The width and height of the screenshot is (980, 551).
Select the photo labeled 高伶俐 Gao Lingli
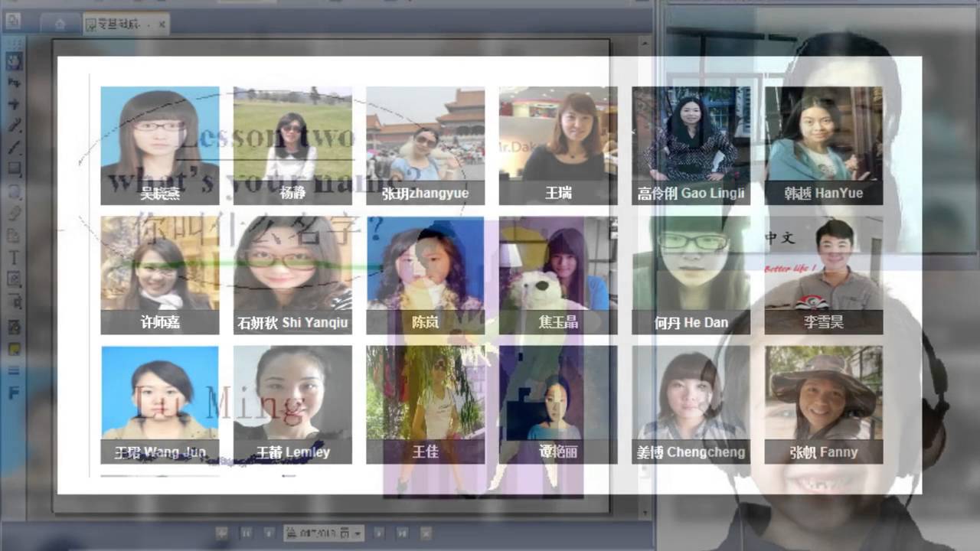tap(691, 145)
